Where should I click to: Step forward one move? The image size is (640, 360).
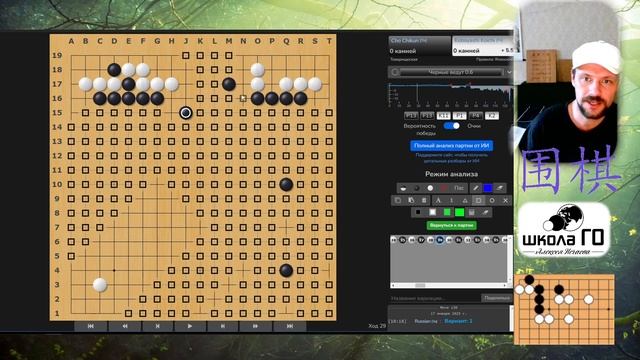(223, 326)
